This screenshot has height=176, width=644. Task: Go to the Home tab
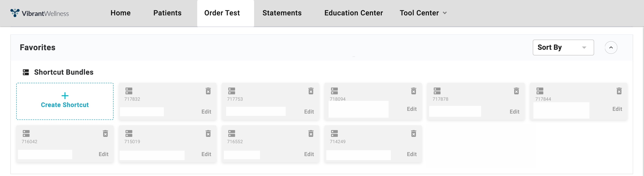tap(120, 13)
